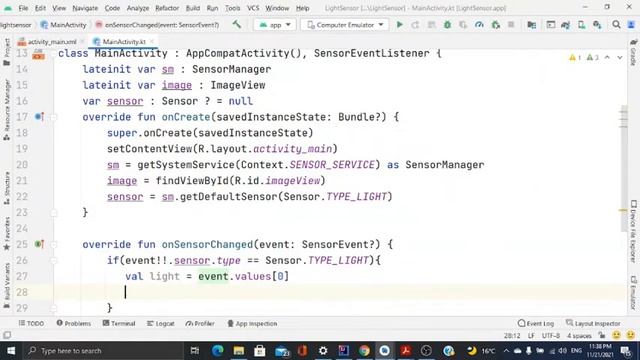Screen dimensions: 640x360
Task: Click the Debug app bug icon
Action: click(x=447, y=25)
